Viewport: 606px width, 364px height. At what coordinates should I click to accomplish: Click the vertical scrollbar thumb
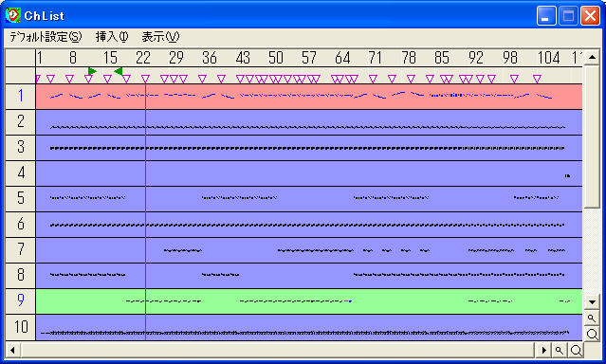click(x=592, y=137)
